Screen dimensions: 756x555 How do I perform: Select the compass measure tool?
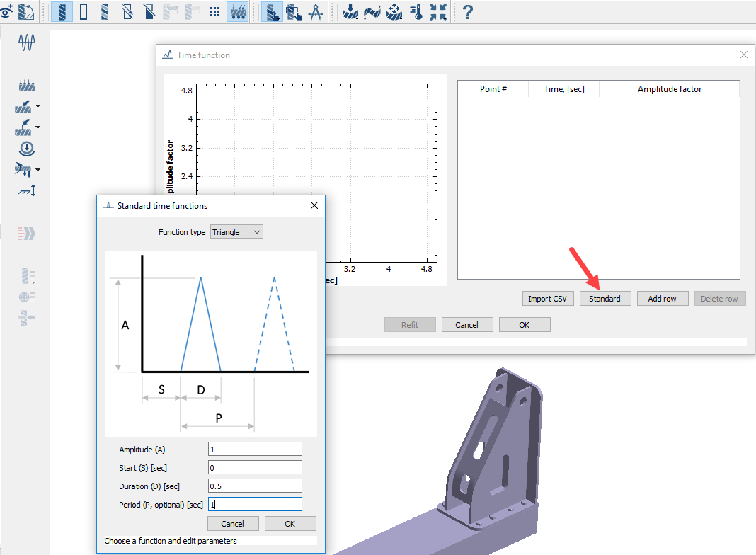(316, 12)
